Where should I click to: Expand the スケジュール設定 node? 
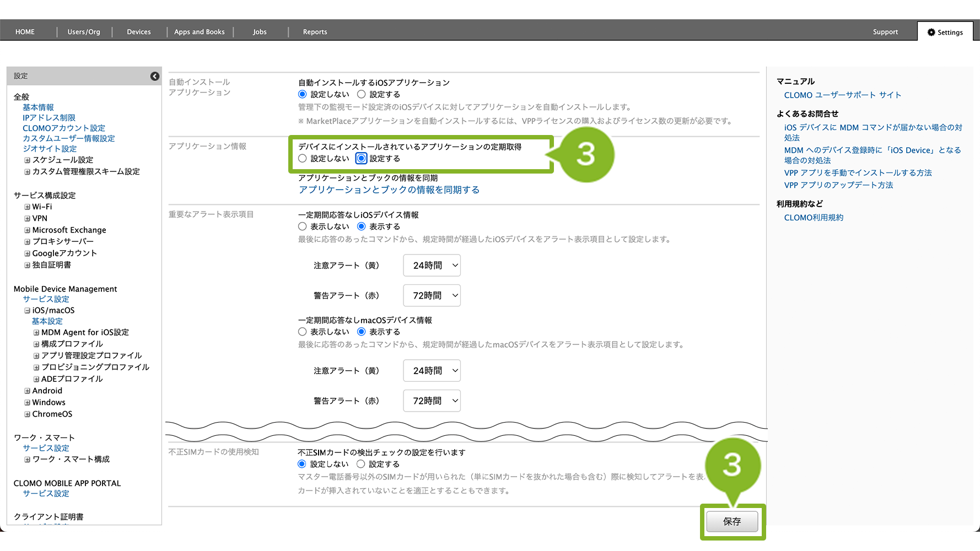(27, 160)
